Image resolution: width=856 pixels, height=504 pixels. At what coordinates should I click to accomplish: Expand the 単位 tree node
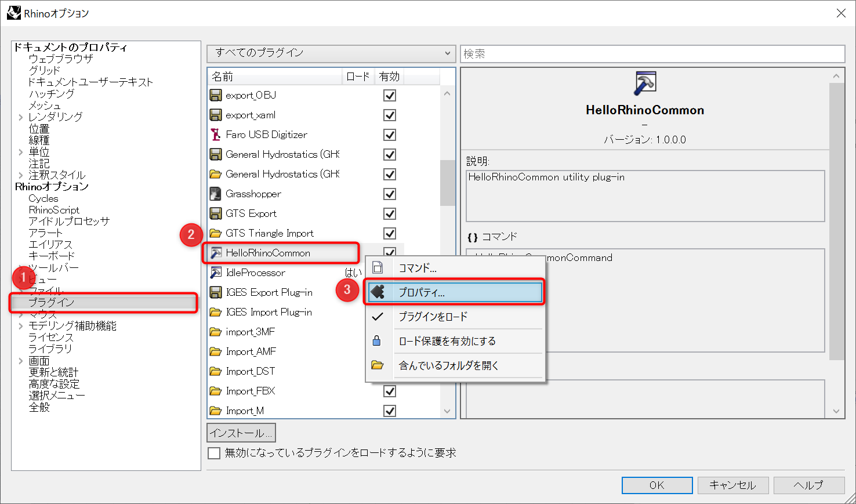[x=21, y=152]
